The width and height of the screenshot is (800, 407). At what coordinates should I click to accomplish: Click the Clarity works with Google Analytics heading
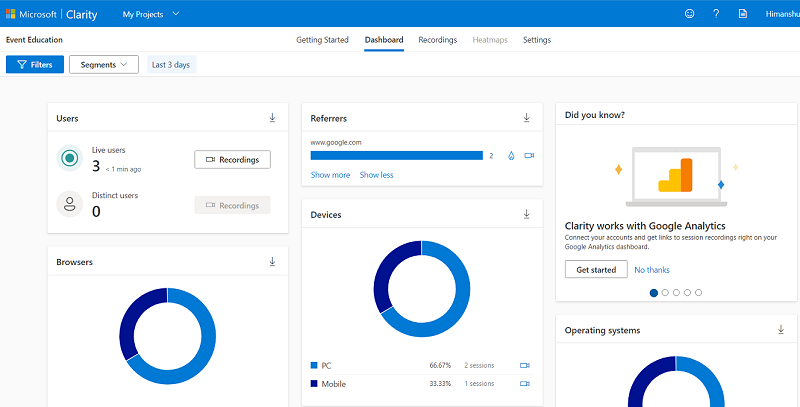645,226
